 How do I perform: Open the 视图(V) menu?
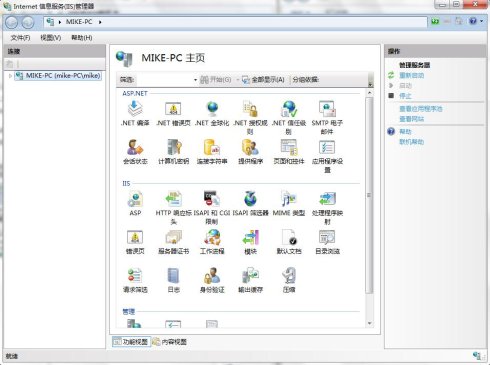coord(51,38)
